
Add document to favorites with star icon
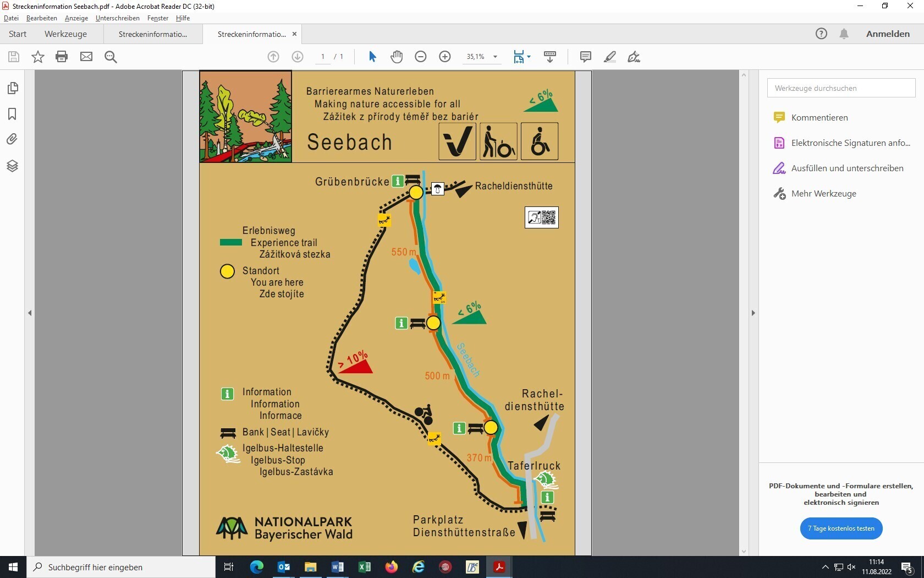[x=37, y=57]
